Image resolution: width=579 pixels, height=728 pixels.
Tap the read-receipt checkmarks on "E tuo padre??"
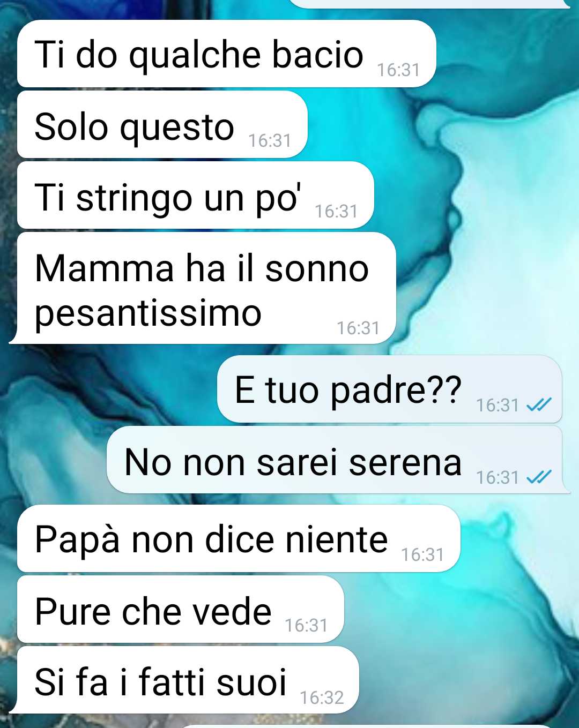(x=539, y=405)
